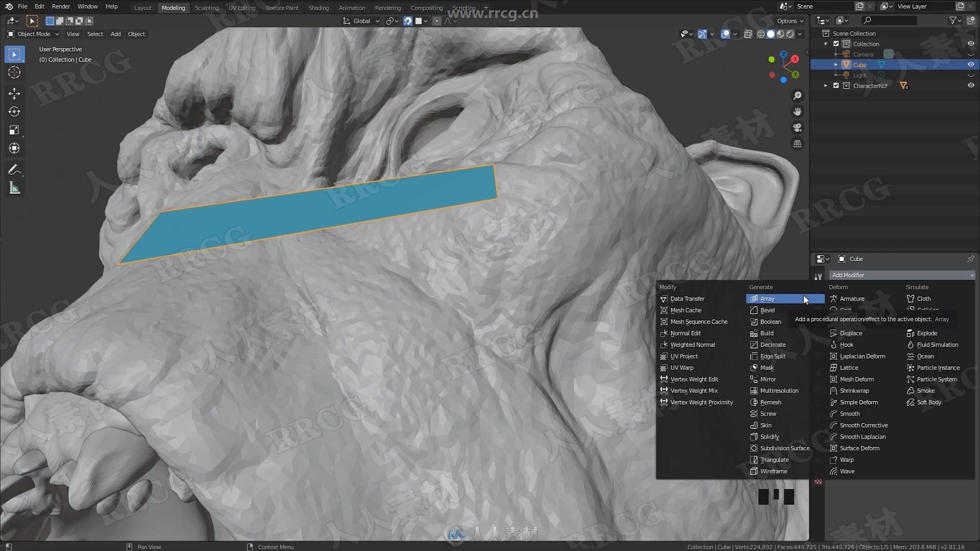Open the Add Modifier dropdown

pos(902,275)
